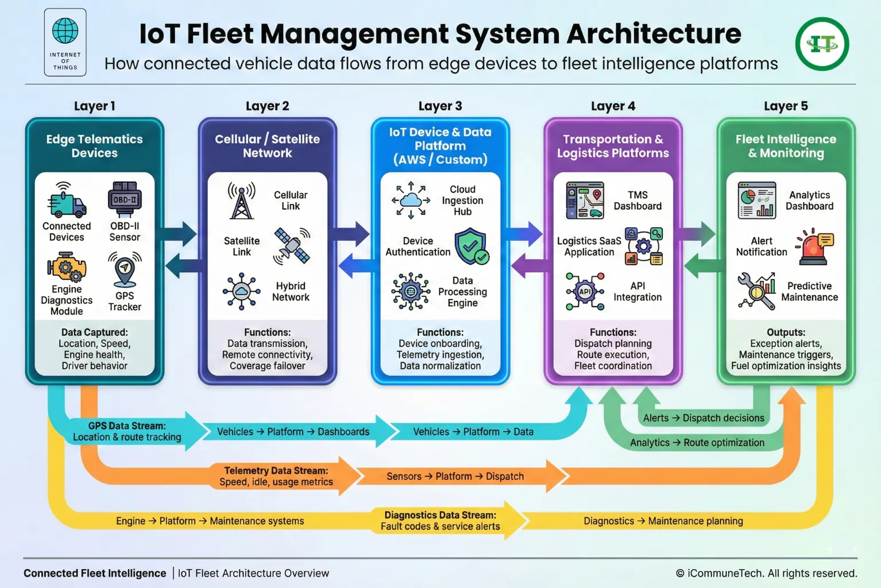Click the Layer 4 heading
The height and width of the screenshot is (588, 881).
613,106
